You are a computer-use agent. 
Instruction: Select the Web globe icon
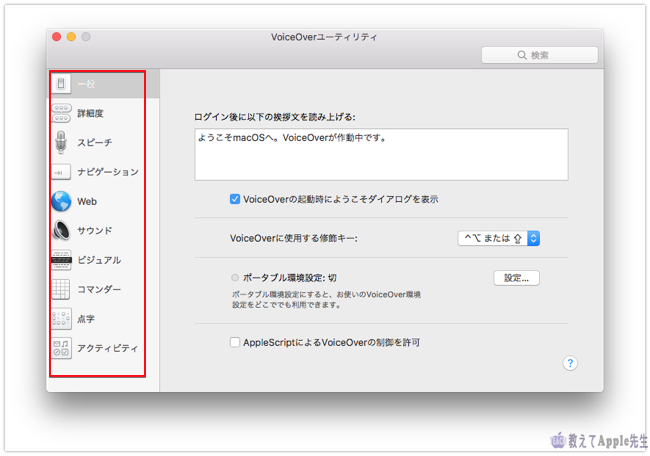coord(61,201)
